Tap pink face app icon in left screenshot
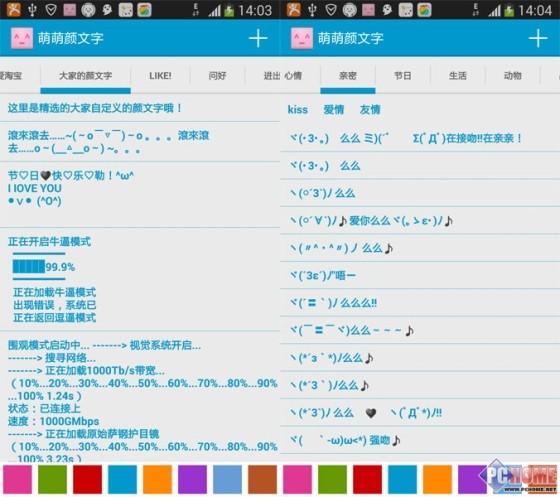This screenshot has width=560, height=497. (x=22, y=38)
